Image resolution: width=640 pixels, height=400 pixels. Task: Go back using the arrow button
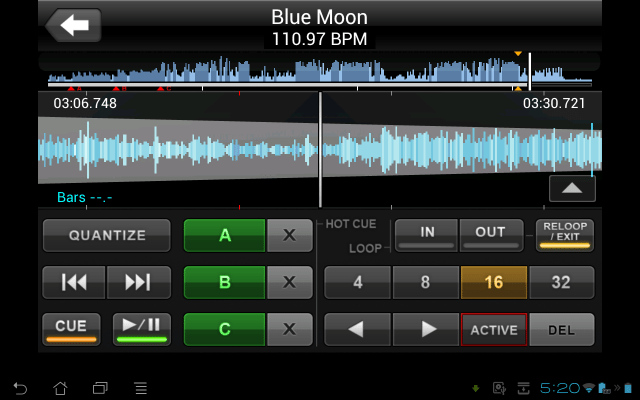pyautogui.click(x=73, y=25)
